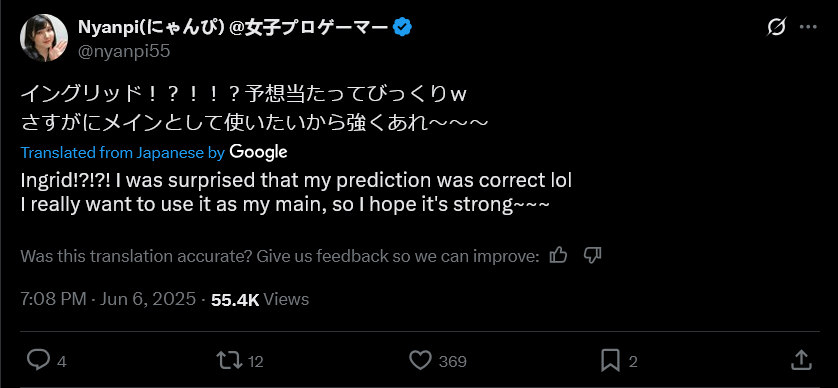Click the 12 reposts count
The width and height of the screenshot is (838, 388).
pyautogui.click(x=256, y=362)
